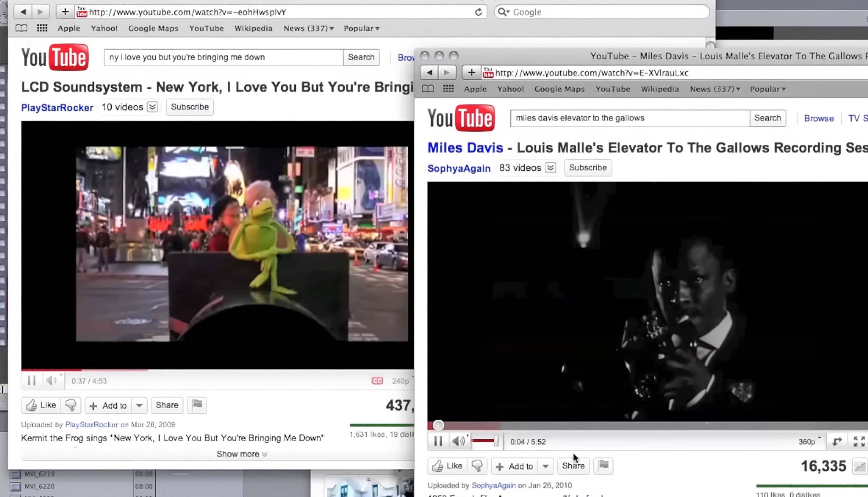This screenshot has height=497, width=868.
Task: Open the Apple bookmark in the LCD Soundsystem window
Action: 69,28
